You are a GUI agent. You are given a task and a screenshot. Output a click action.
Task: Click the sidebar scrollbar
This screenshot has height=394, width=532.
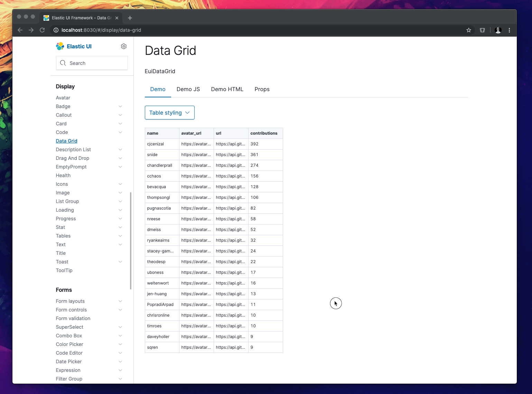[x=131, y=240]
